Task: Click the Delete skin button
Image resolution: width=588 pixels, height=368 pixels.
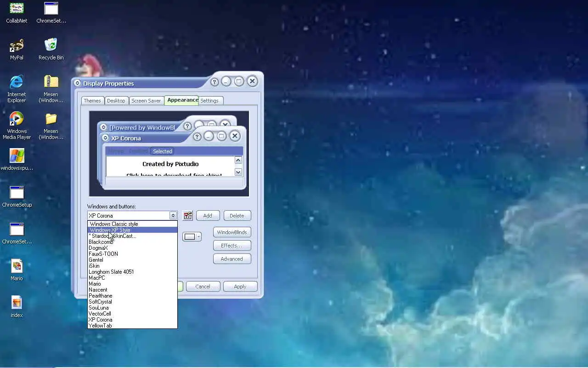Action: pyautogui.click(x=237, y=215)
